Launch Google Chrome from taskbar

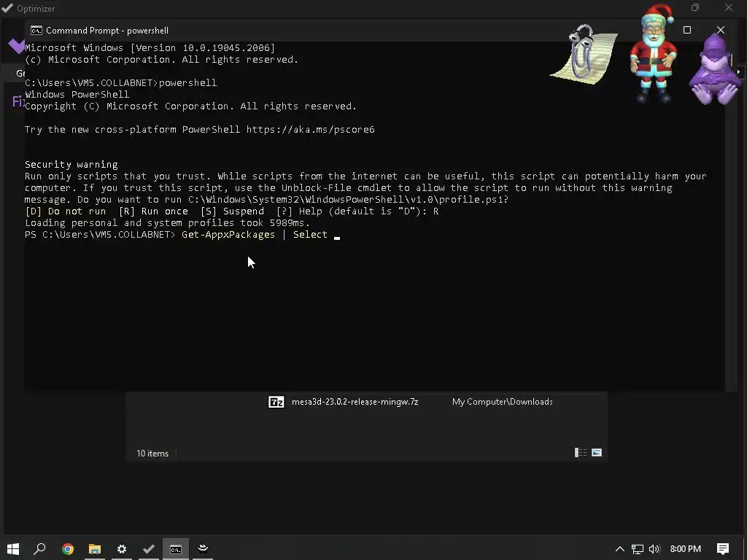point(68,548)
